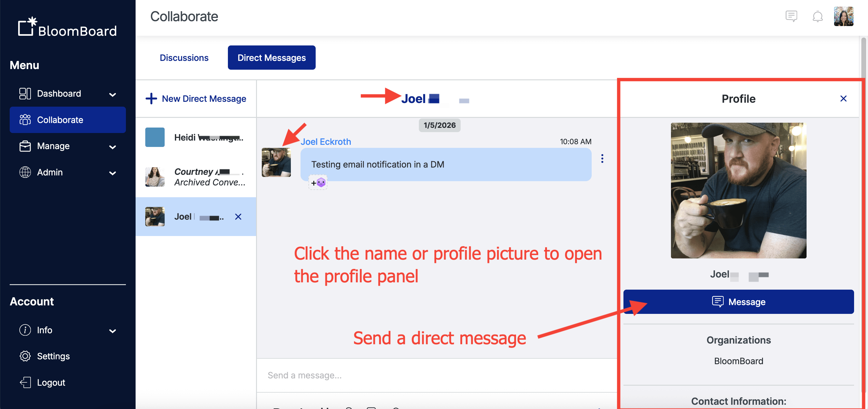Close the Joel conversation in the list

click(238, 217)
